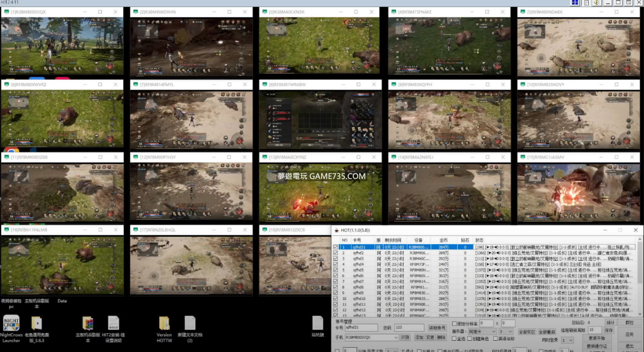This screenshot has height=352, width=644.
Task: Open the 主板机谷歌版本 archive icon
Action: pyautogui.click(x=88, y=323)
